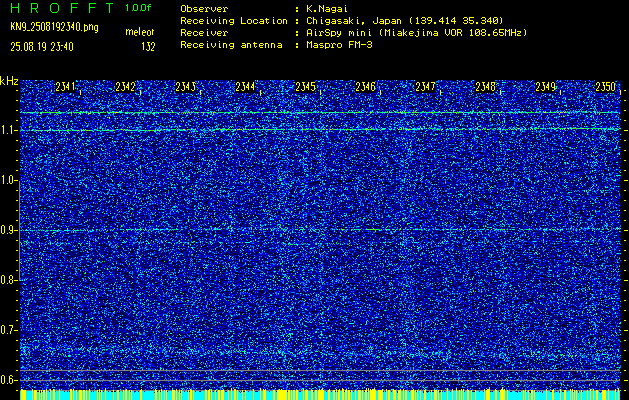
Task: Click the Observer name K.Nagai
Action: [327, 8]
